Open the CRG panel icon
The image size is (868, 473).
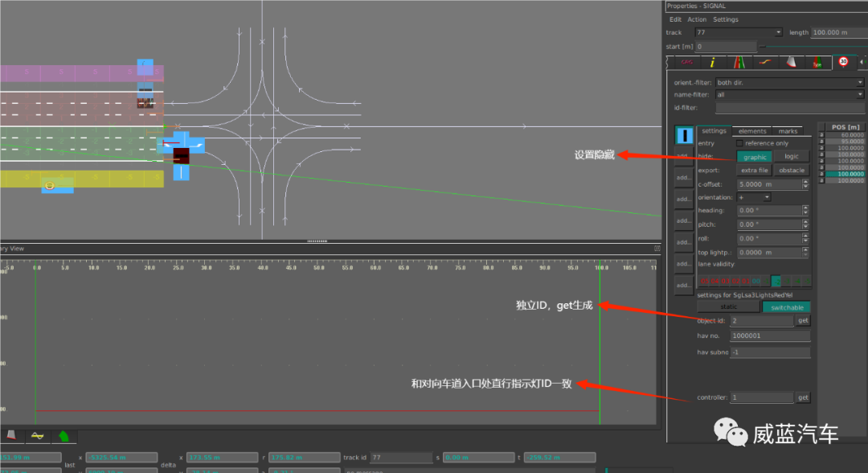686,61
